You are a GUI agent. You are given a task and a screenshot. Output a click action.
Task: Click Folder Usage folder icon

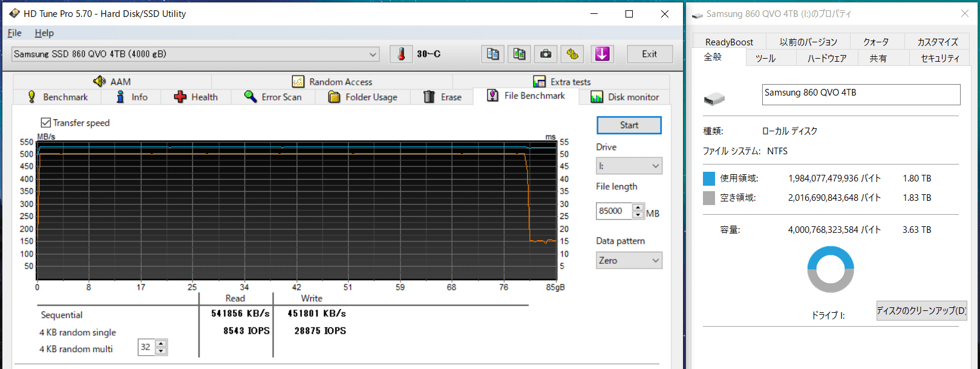click(334, 97)
